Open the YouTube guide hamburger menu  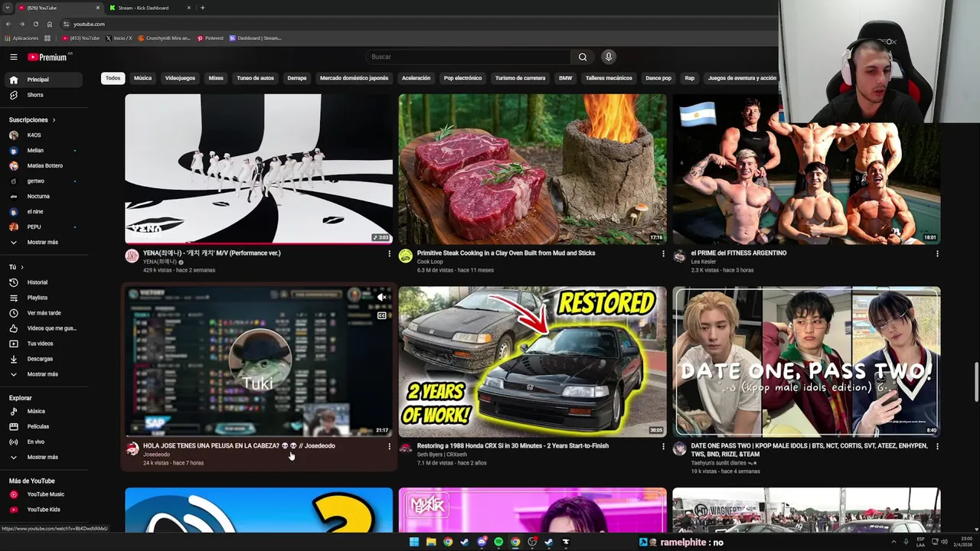(x=14, y=57)
